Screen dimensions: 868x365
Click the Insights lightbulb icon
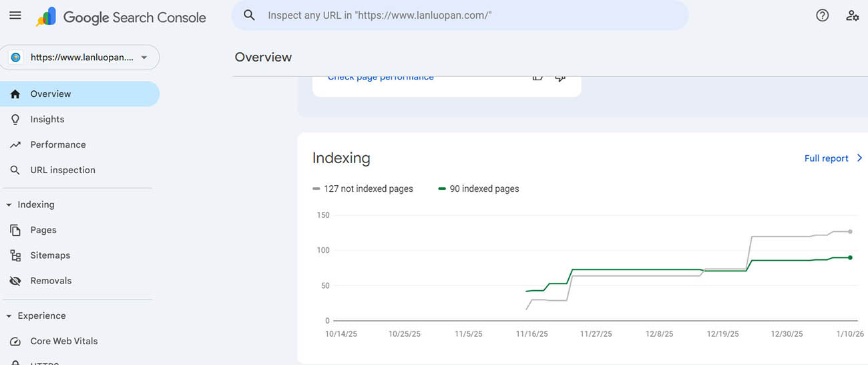(15, 119)
